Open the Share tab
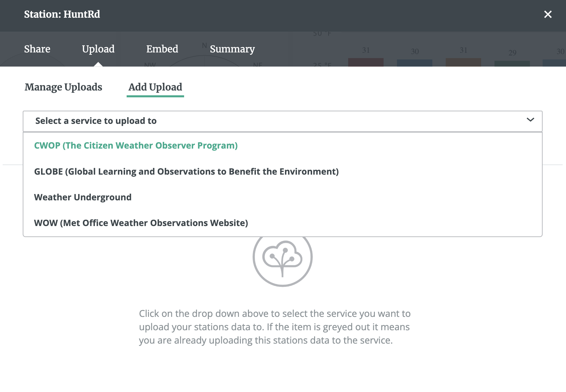This screenshot has width=566, height=392. 37,49
